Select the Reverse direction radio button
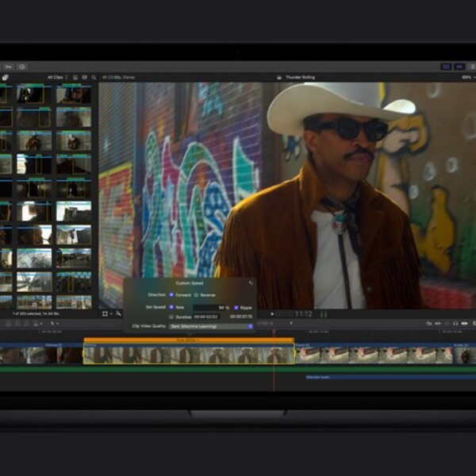The image size is (476, 476). pyautogui.click(x=196, y=295)
